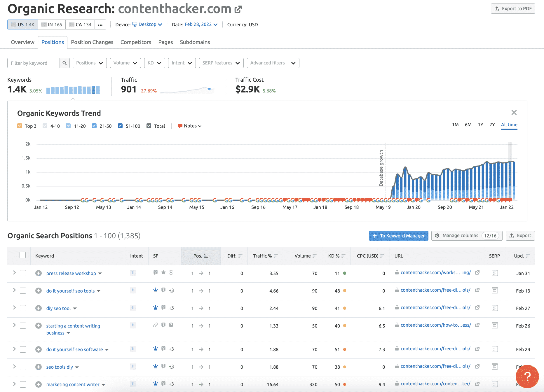This screenshot has width=544, height=392.
Task: Click the link SERP feature icon for starting a content writing business
Action: click(156, 325)
